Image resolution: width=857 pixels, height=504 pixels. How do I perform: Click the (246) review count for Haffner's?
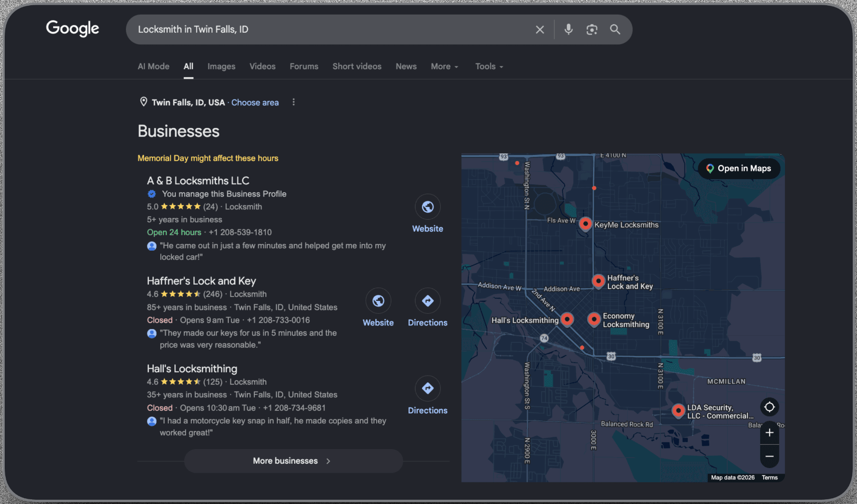click(213, 294)
